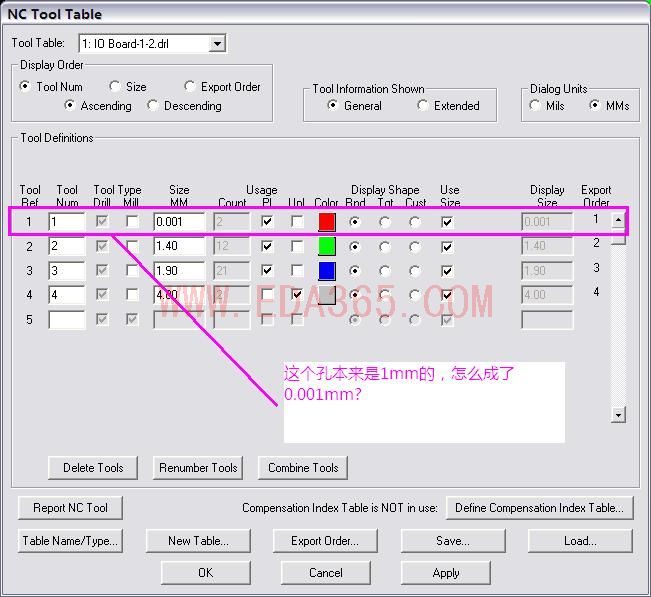This screenshot has height=597, width=651.
Task: Create a New Table
Action: [198, 541]
